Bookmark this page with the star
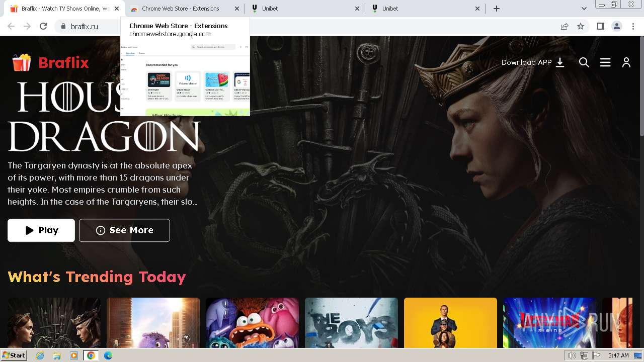Screen dimensions: 644x362 tap(581, 26)
